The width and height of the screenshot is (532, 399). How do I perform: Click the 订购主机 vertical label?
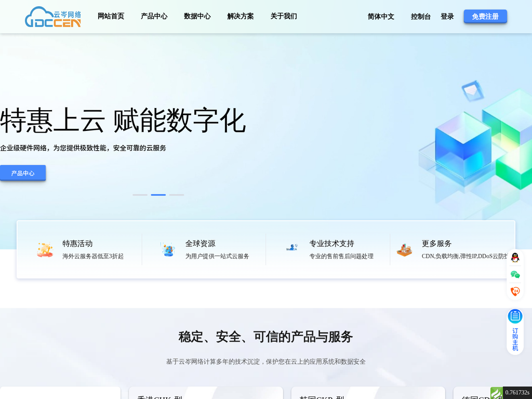[515, 339]
